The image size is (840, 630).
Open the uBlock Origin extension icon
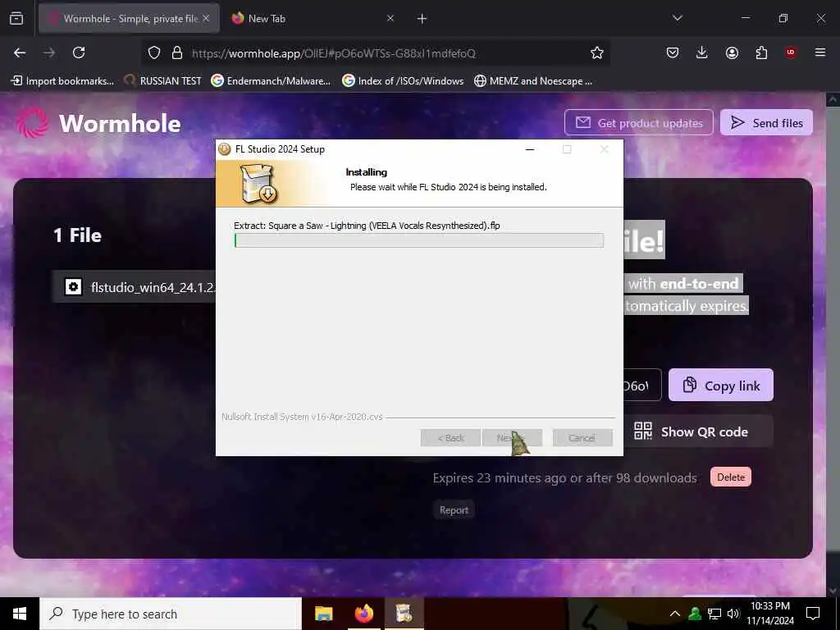click(x=791, y=52)
